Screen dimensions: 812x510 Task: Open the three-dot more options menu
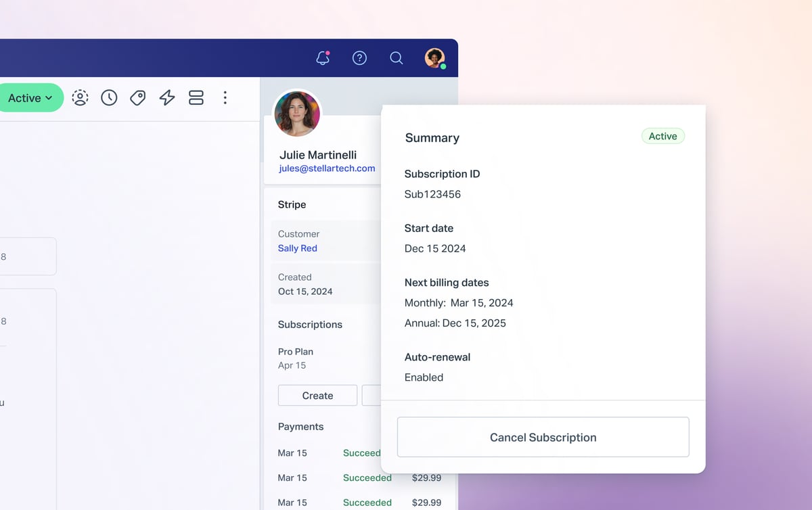point(225,98)
